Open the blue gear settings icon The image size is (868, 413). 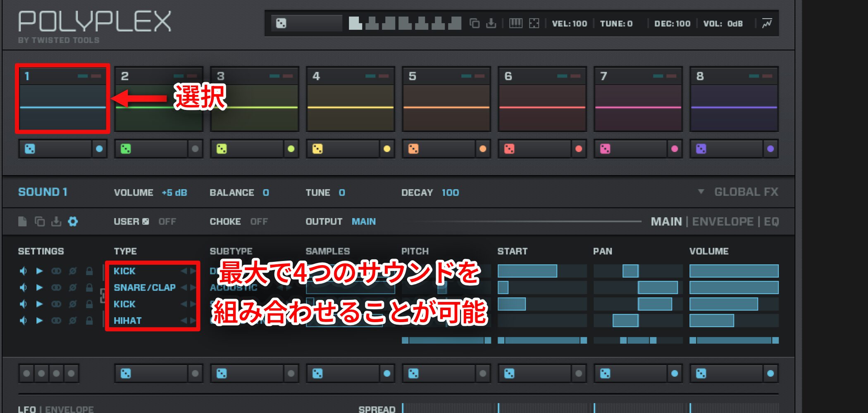[x=73, y=221]
